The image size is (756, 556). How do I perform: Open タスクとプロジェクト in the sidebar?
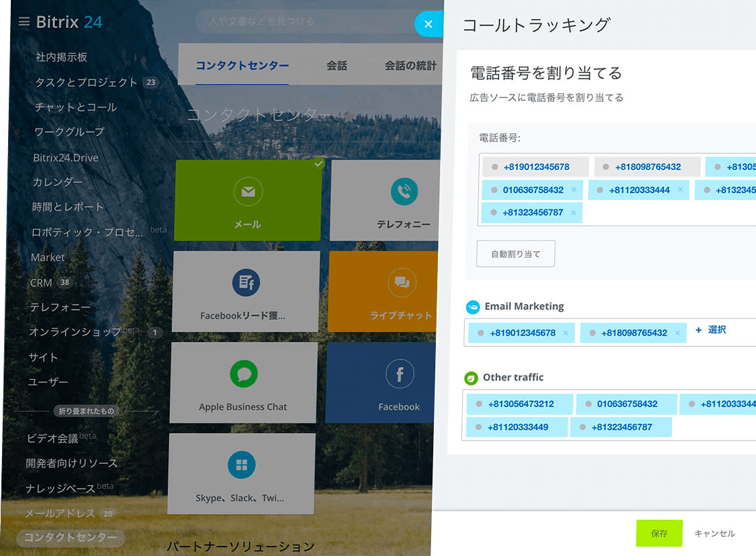pyautogui.click(x=86, y=82)
